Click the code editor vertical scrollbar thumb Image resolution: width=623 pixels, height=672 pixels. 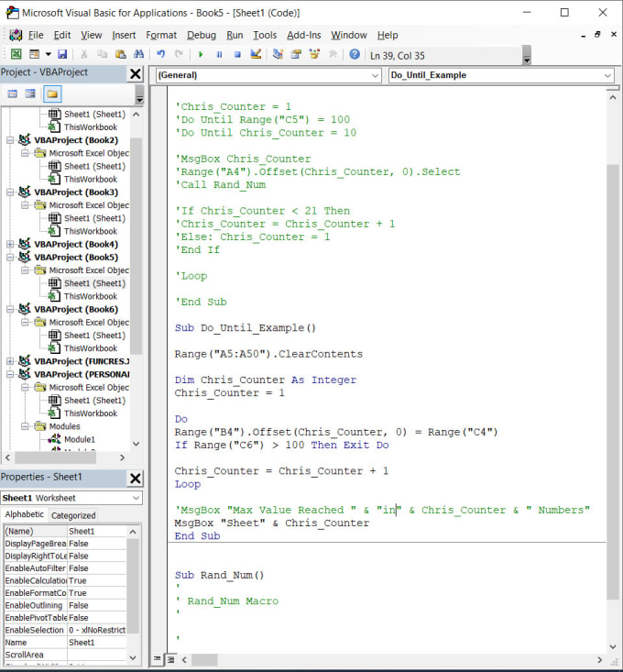click(x=612, y=381)
